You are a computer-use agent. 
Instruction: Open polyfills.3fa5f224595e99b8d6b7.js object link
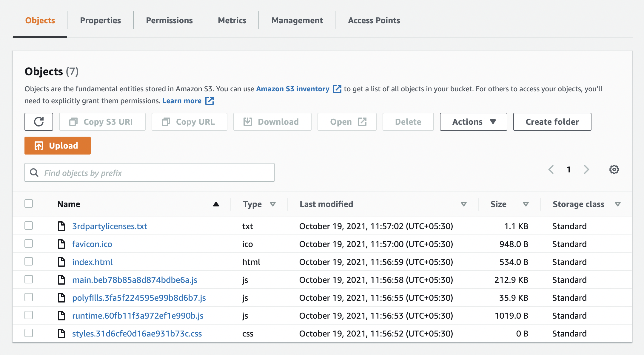click(x=139, y=298)
